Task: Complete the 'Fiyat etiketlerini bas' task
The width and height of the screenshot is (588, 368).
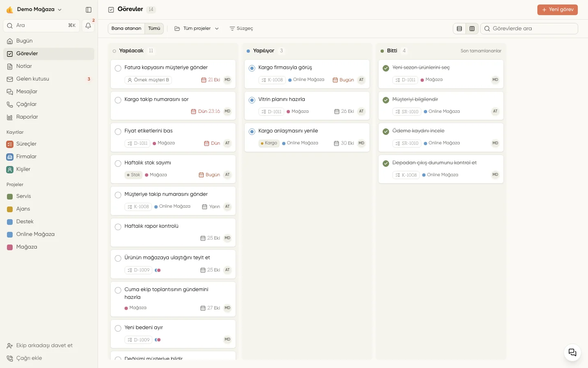Action: (x=118, y=131)
